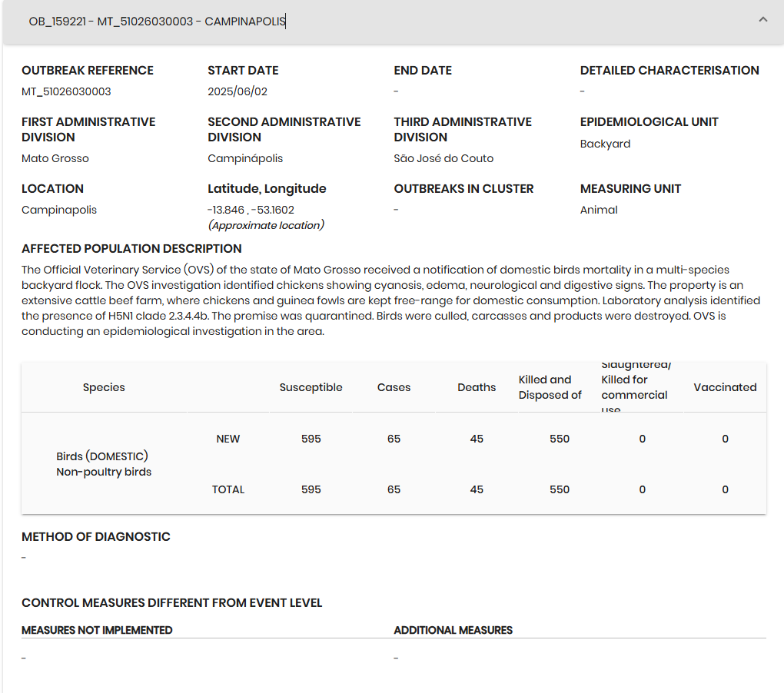Click the Killed and Disposed of header
Viewport: 784px width, 693px height.
click(550, 387)
